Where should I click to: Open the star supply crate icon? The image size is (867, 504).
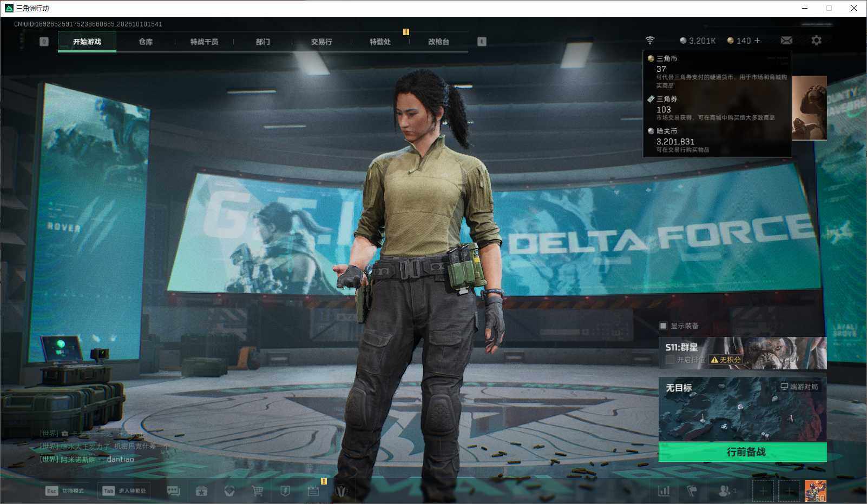[201, 491]
